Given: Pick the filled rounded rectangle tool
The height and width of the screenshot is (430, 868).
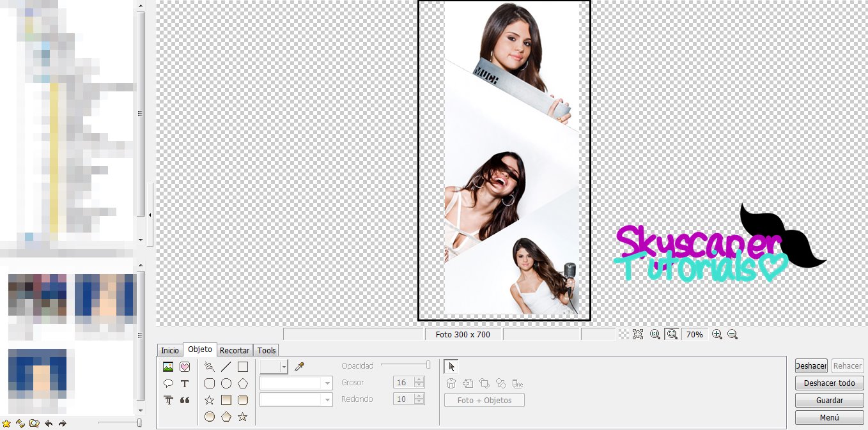Looking at the screenshot, I should (x=242, y=400).
